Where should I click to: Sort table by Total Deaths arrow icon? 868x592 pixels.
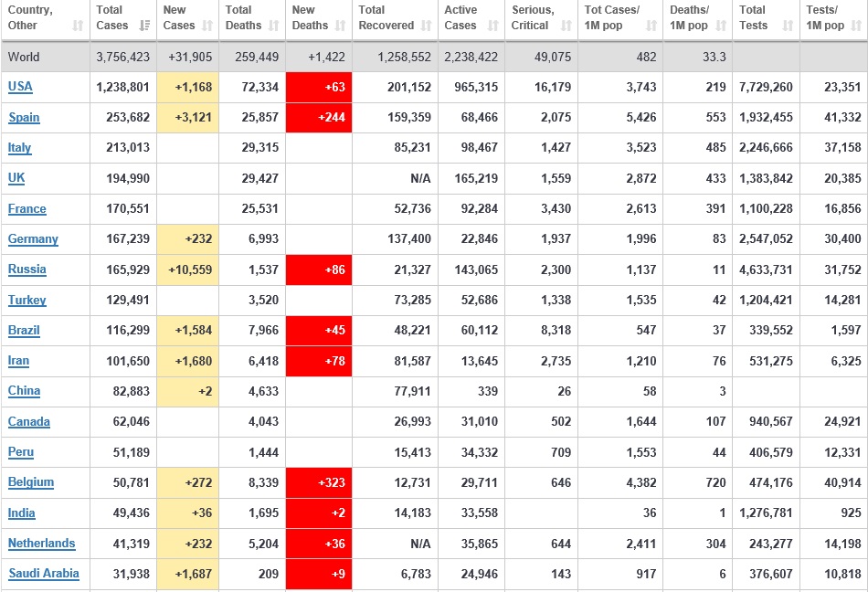coord(274,26)
